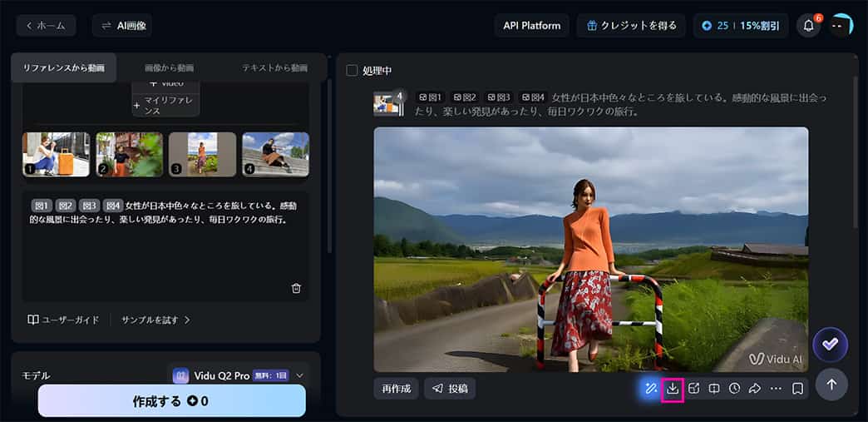Viewport: 868px width, 422px height.
Task: Switch to リファレンスから動画 tab
Action: [63, 68]
